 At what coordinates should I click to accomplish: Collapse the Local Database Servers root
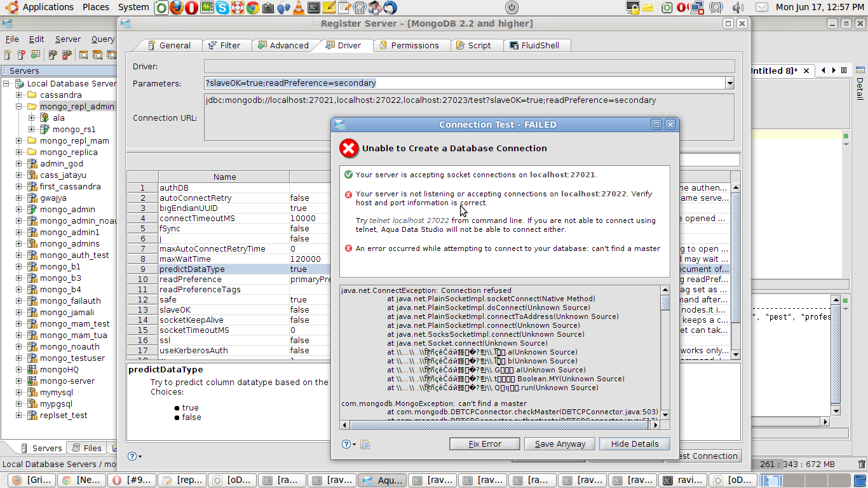click(6, 84)
